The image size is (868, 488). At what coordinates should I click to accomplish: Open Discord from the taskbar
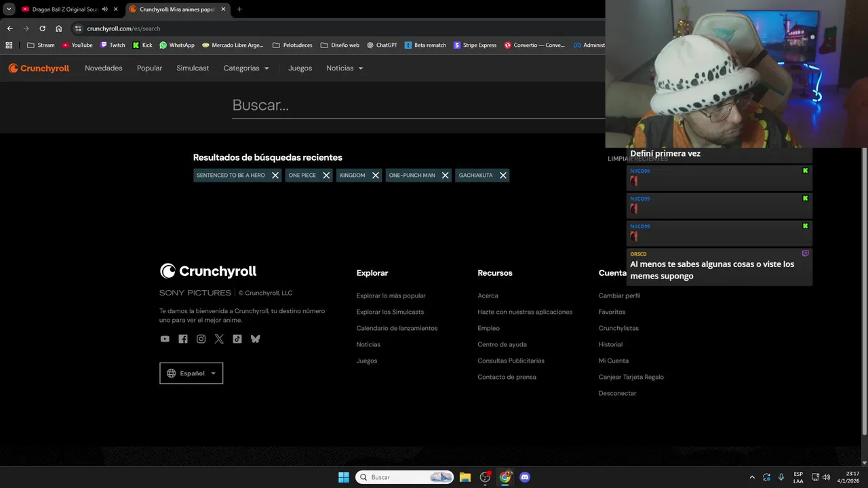(x=524, y=477)
